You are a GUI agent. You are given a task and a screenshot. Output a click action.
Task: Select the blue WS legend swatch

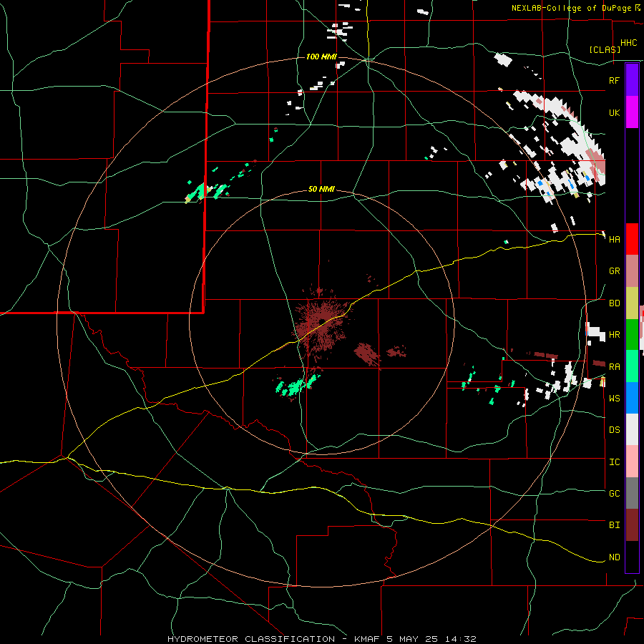pos(632,398)
